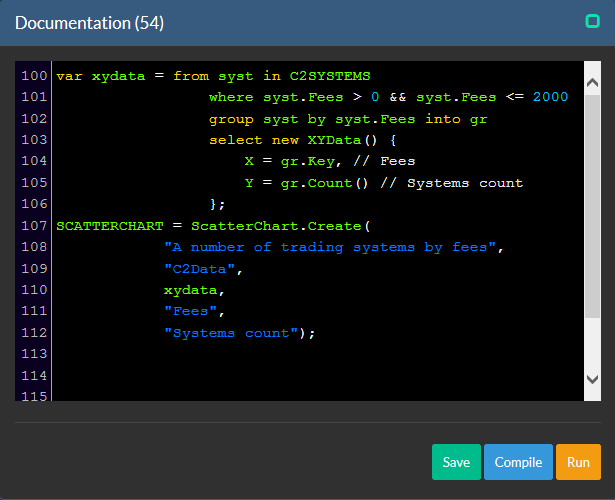Click 'X = gr.Key,' assignment
615x500 pixels.
coord(293,162)
